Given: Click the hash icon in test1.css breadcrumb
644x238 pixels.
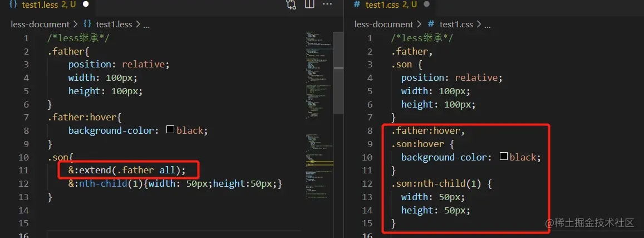Looking at the screenshot, I should (x=431, y=25).
